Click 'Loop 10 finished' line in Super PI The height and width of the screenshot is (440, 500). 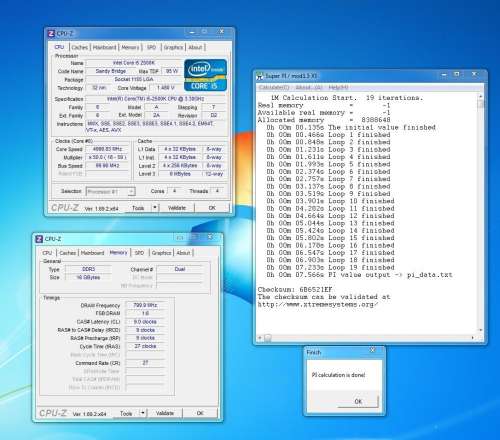[330, 201]
